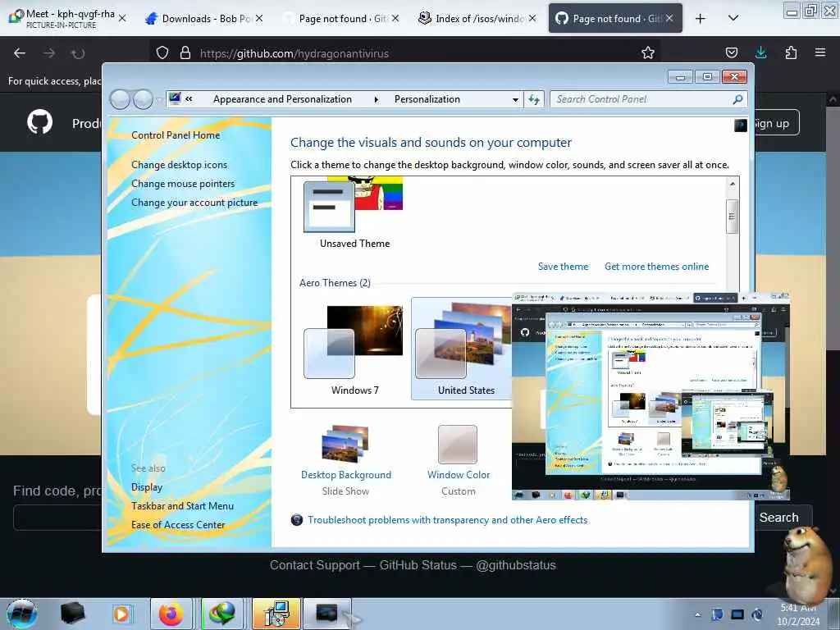Click Get more themes online
The height and width of the screenshot is (630, 840).
pyautogui.click(x=657, y=267)
